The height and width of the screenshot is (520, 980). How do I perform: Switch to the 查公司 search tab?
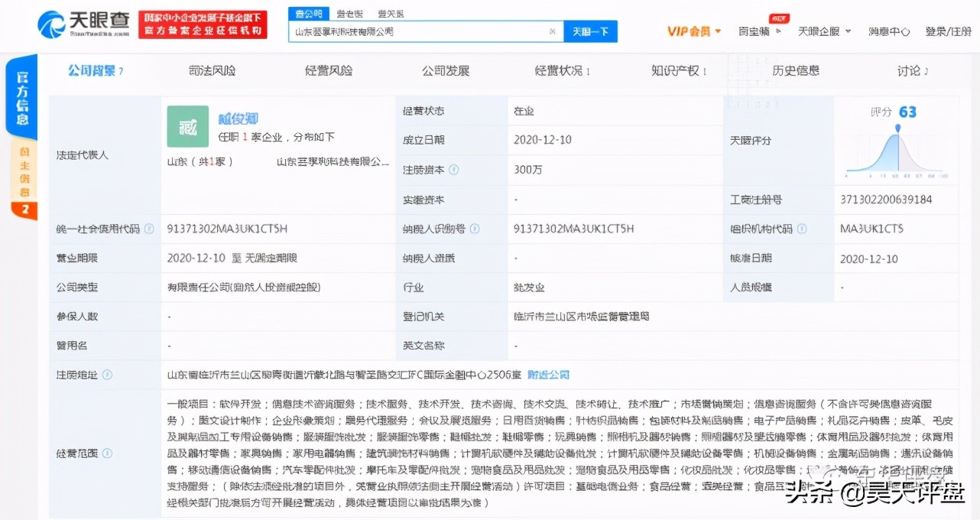pyautogui.click(x=308, y=13)
